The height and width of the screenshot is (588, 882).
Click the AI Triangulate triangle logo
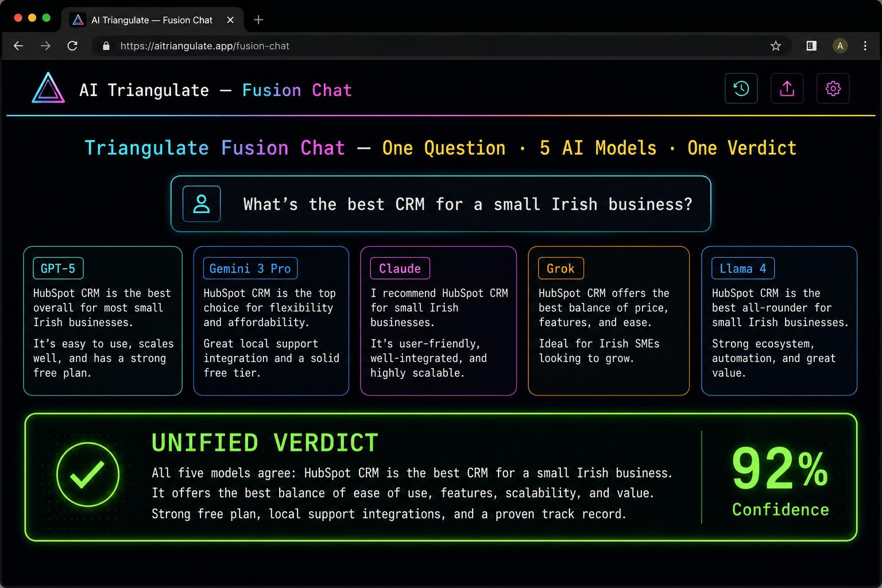[x=48, y=88]
